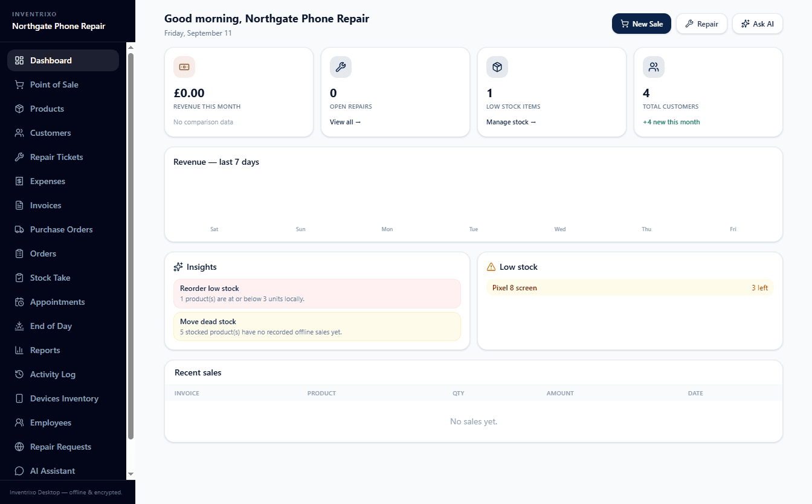Click the Reports bar chart icon
This screenshot has height=504, width=812.
click(x=19, y=350)
